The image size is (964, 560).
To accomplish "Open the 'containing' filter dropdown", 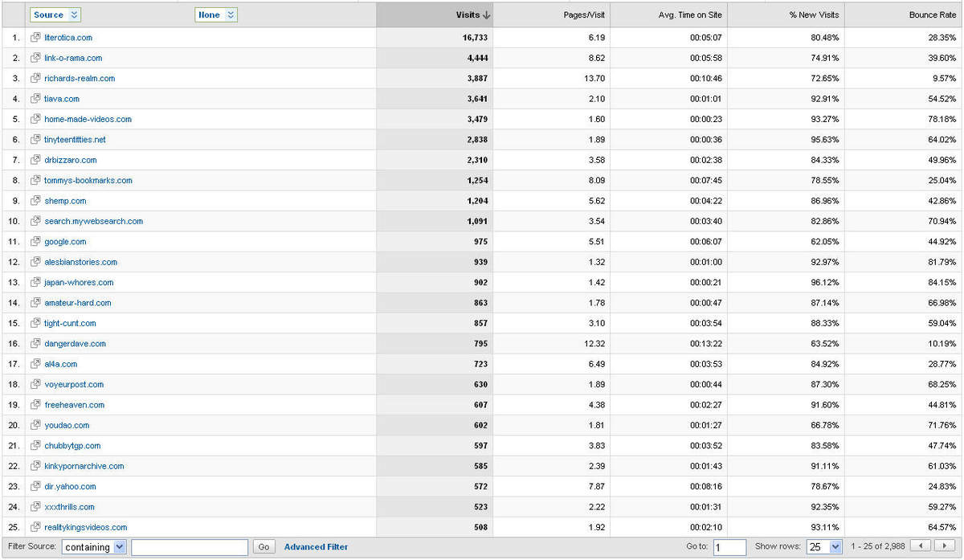I will [x=94, y=547].
